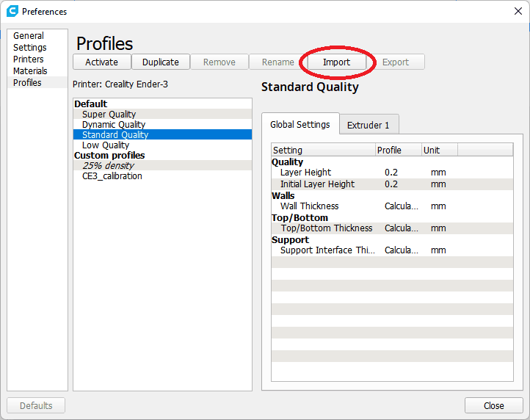The height and width of the screenshot is (420, 530).
Task: Click the Walls category heading
Action: coord(283,195)
